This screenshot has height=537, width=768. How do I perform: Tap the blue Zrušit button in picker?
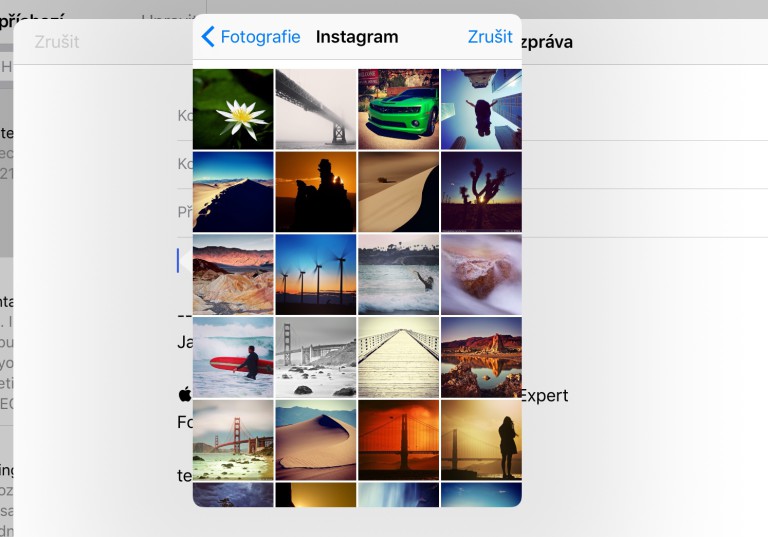pyautogui.click(x=490, y=37)
